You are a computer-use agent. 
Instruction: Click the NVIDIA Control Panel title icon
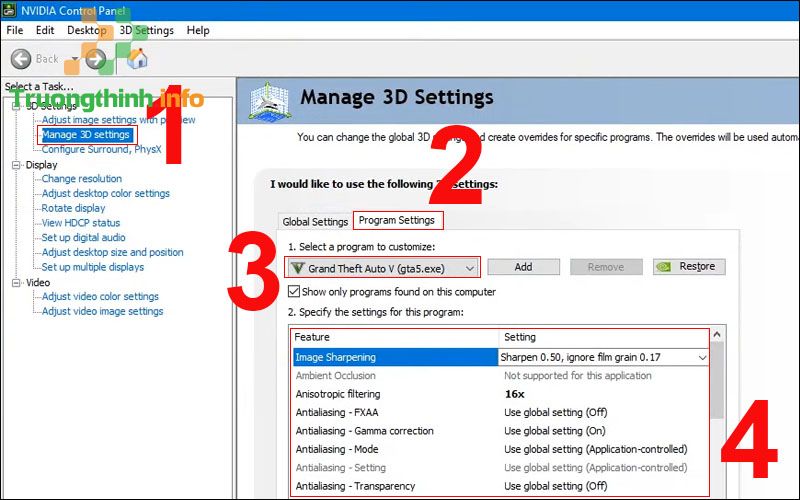tap(9, 9)
